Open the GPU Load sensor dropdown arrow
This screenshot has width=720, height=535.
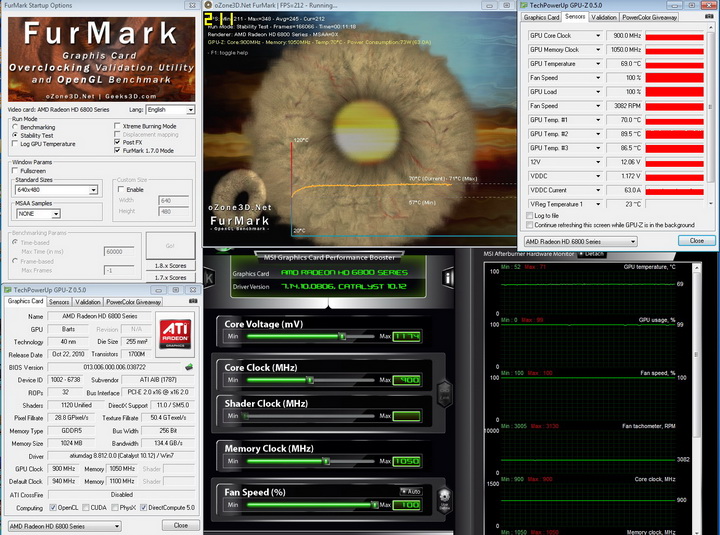pos(598,92)
